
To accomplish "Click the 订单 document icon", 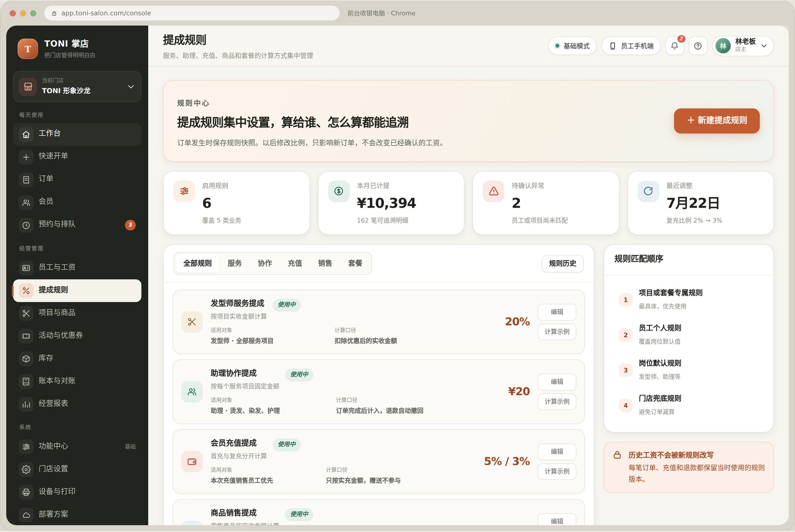I will (x=26, y=180).
